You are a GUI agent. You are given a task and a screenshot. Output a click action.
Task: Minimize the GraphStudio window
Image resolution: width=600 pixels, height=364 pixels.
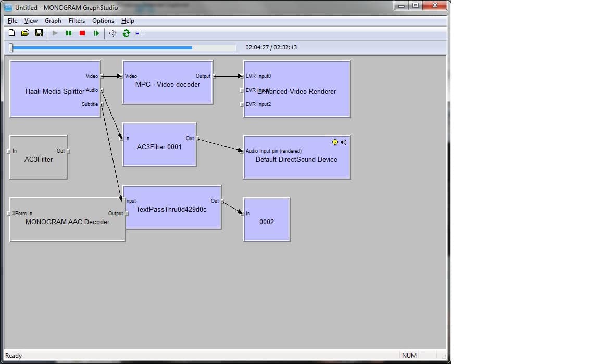tap(402, 6)
